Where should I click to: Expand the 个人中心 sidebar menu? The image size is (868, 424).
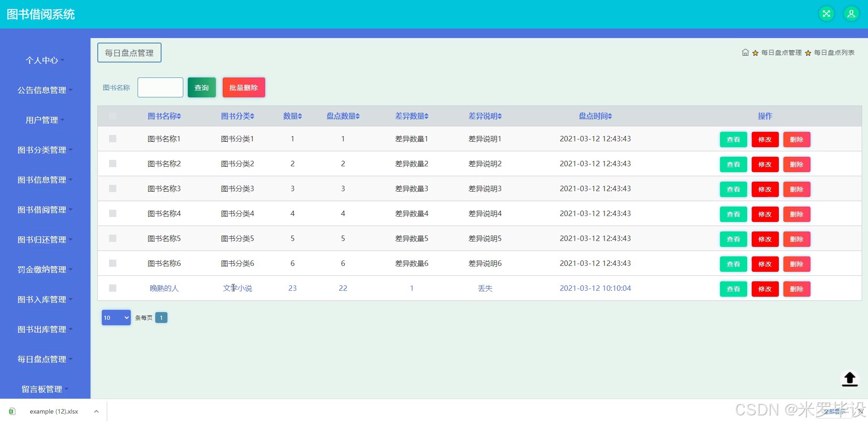[45, 60]
